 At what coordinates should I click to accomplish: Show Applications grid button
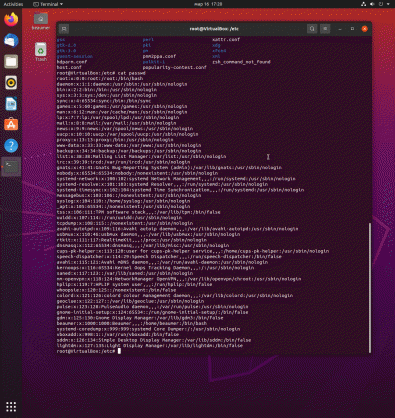pyautogui.click(x=11, y=406)
